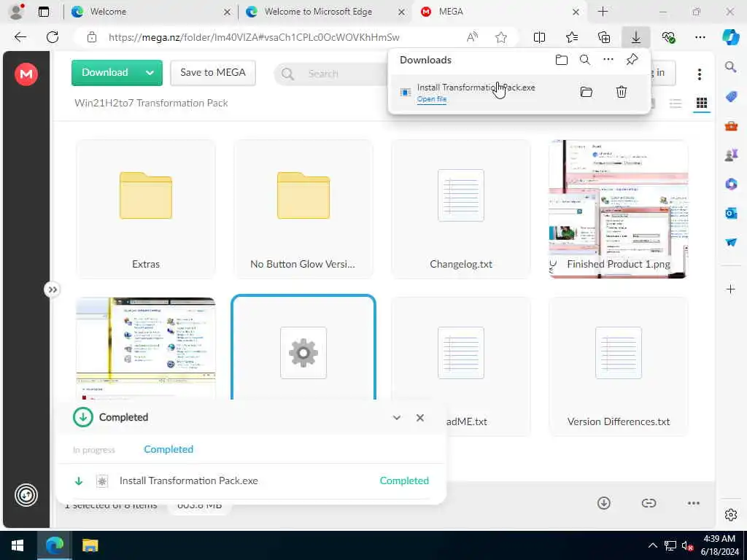Open bottom bar more options ellipsis
This screenshot has height=560, width=747.
694,503
